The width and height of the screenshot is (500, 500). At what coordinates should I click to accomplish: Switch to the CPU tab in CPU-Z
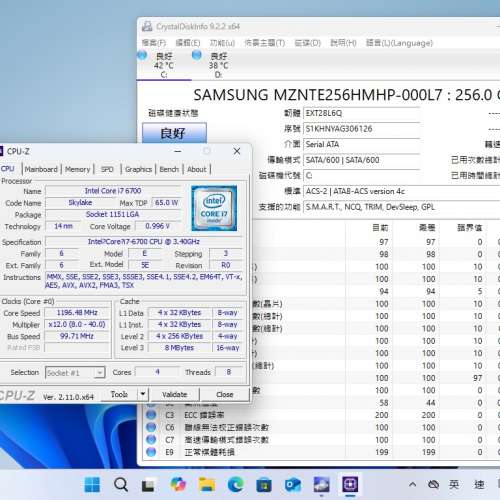pos(8,169)
